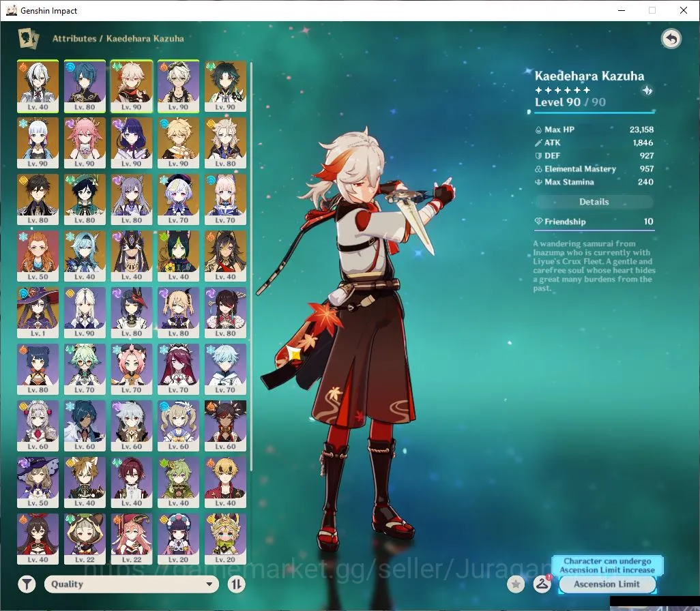Open the outfit hanger icon
The width and height of the screenshot is (700, 611).
click(x=542, y=584)
